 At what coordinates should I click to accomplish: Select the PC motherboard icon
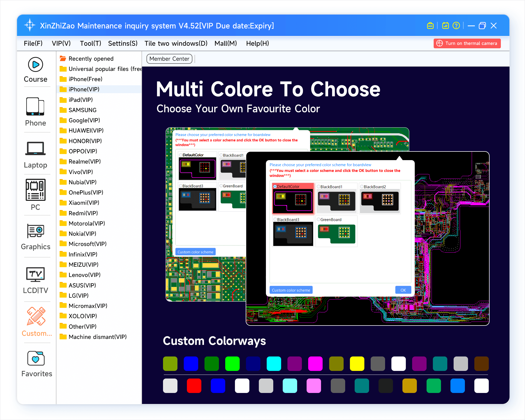[35, 190]
